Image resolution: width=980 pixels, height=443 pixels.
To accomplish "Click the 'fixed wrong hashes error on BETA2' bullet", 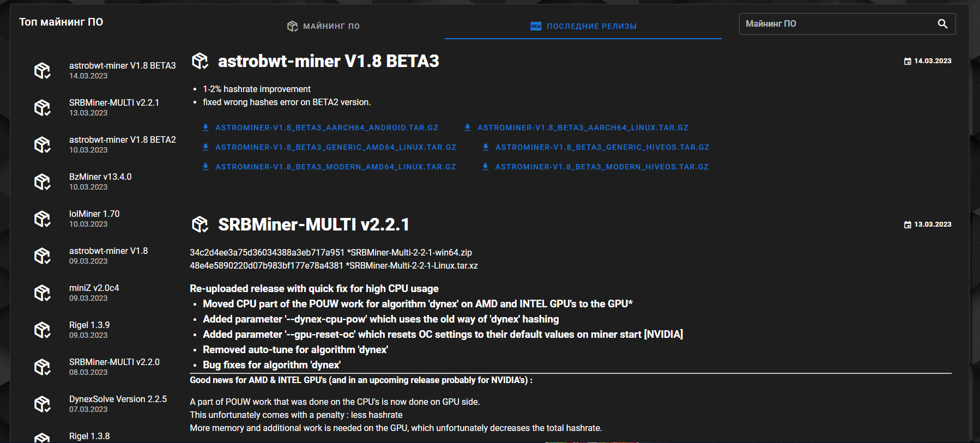I will pos(287,102).
